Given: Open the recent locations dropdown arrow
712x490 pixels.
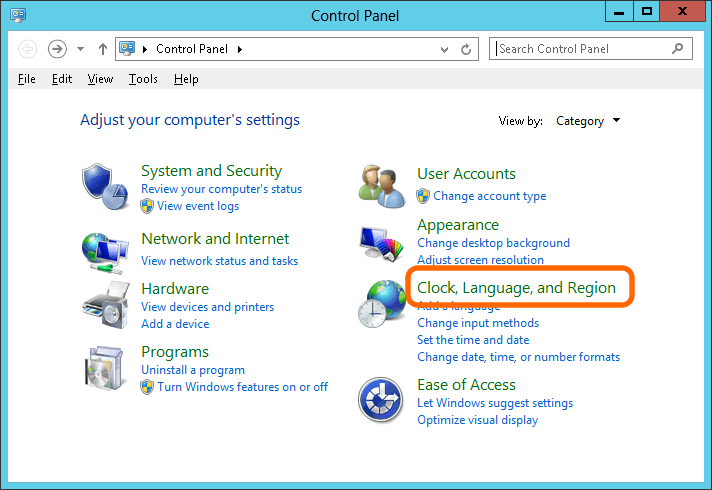Looking at the screenshot, I should pos(80,49).
